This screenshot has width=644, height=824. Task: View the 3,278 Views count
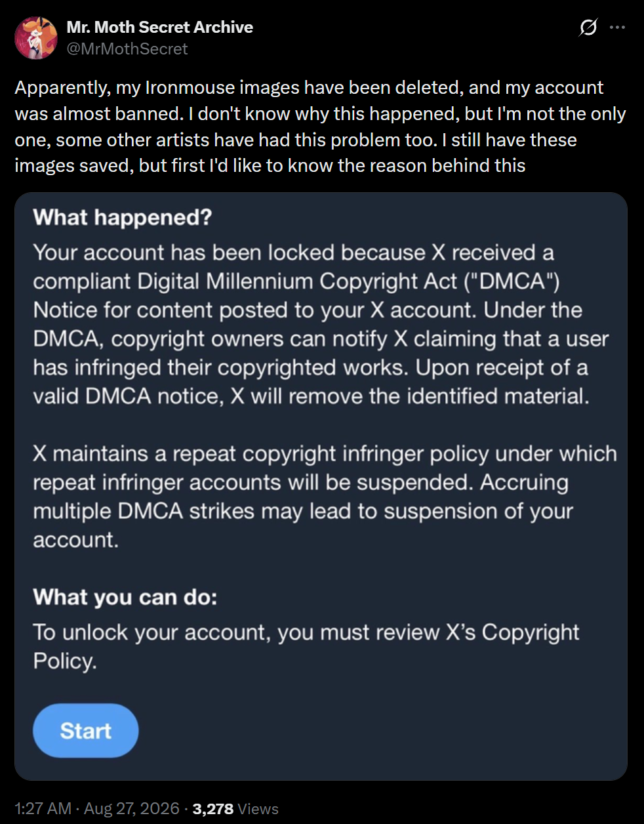[235, 809]
